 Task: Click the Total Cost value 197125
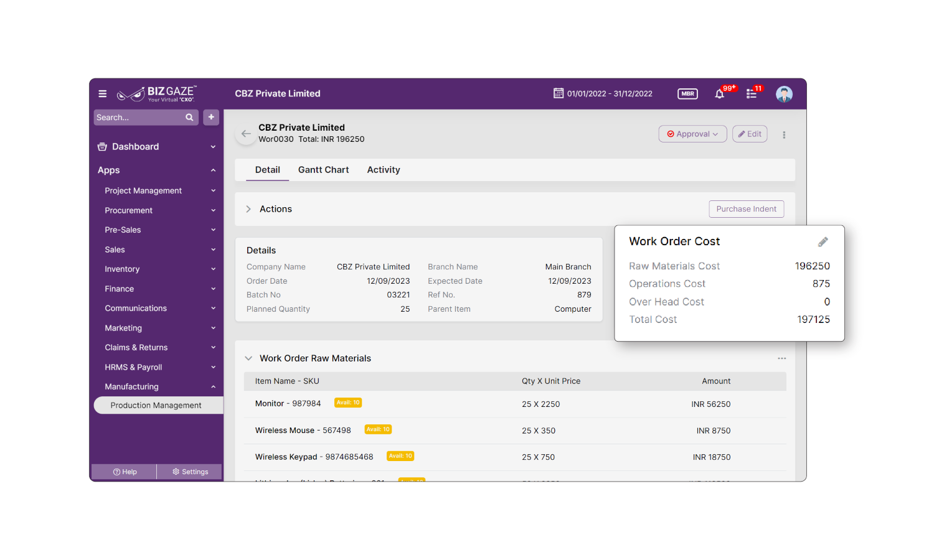point(813,320)
